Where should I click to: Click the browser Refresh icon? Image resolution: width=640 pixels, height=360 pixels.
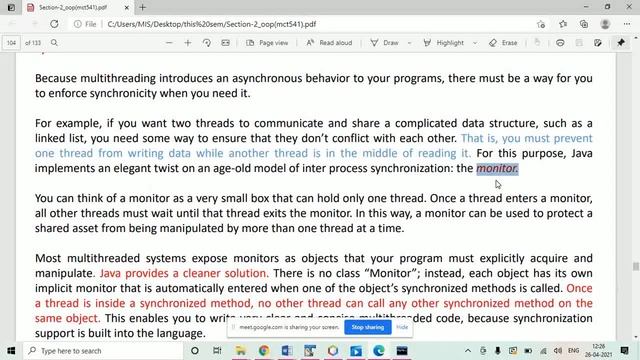(x=54, y=24)
